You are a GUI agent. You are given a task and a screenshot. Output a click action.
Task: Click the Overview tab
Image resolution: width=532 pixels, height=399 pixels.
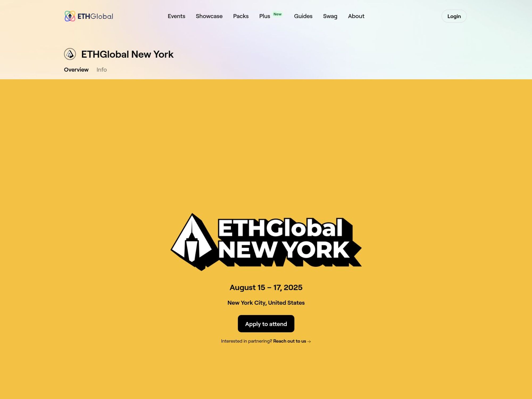click(x=76, y=70)
